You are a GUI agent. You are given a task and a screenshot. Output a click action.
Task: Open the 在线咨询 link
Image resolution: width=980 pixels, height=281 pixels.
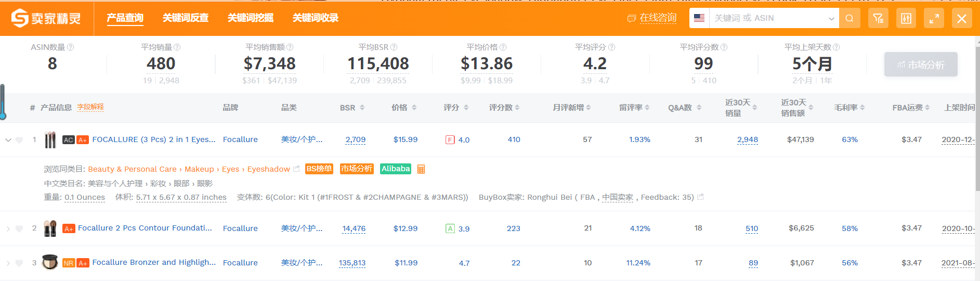(x=652, y=18)
